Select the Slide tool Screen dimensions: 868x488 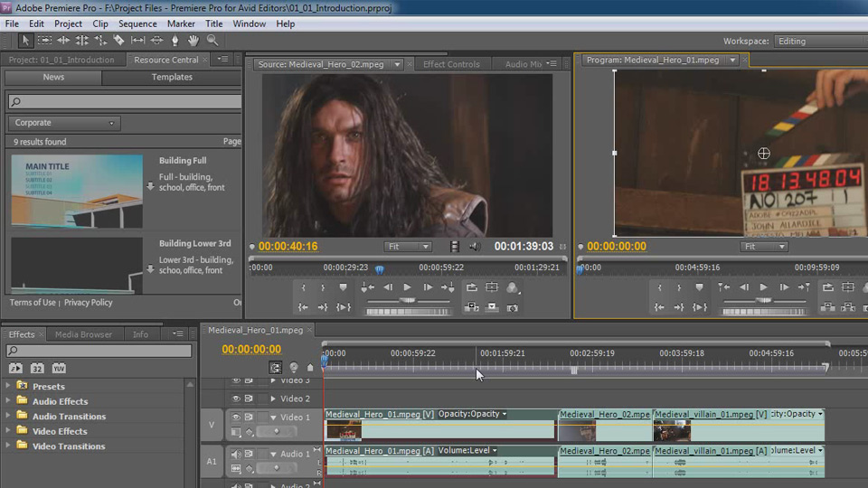156,41
